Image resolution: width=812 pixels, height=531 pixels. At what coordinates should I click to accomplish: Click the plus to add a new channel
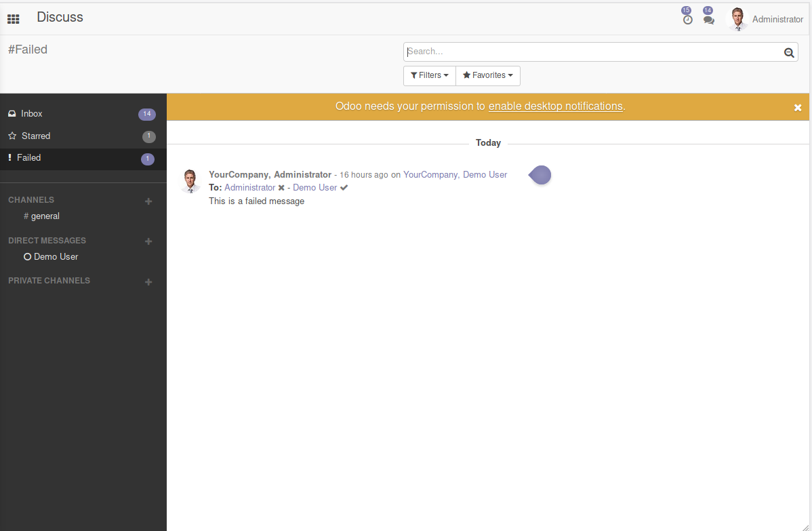click(148, 200)
